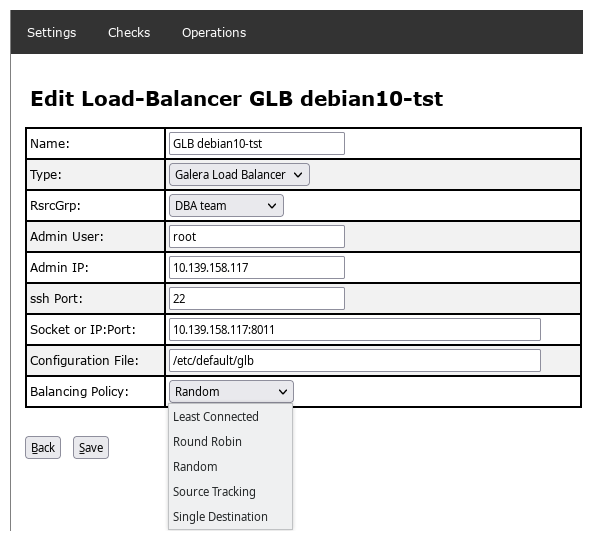
Task: Select Round Robin balancing policy option
Action: tap(230, 442)
